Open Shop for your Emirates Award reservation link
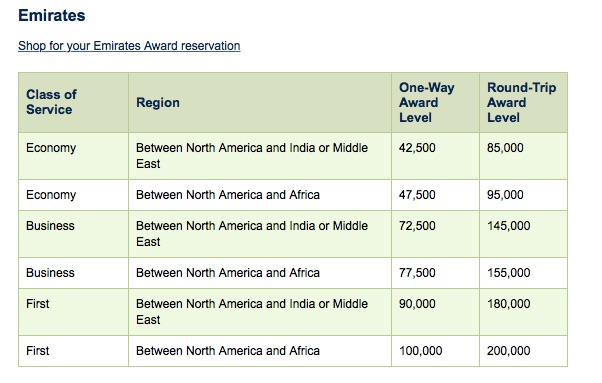Image resolution: width=602 pixels, height=383 pixels. (x=129, y=46)
